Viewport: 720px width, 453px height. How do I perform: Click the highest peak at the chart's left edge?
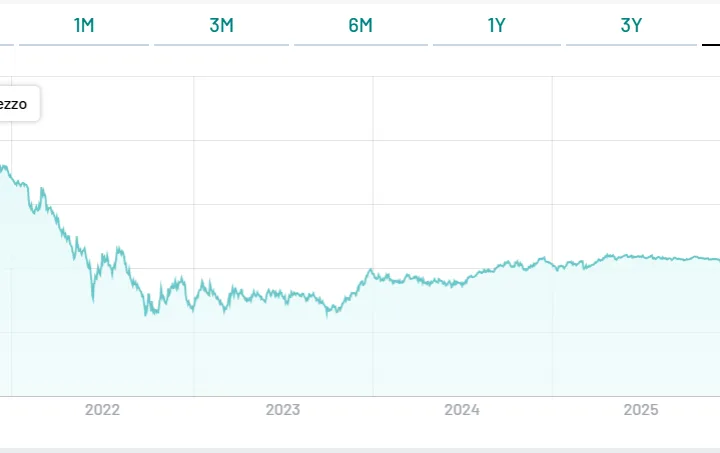pos(4,166)
